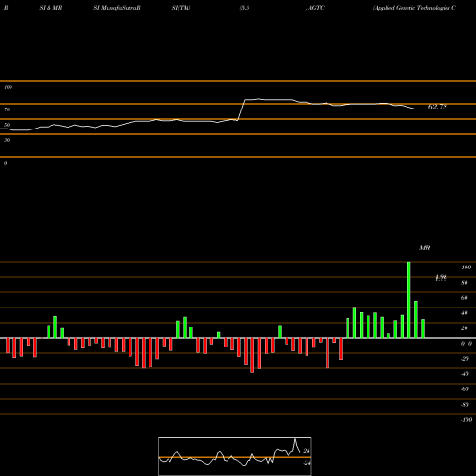Screen dimensions: 476x476
Task: Click the 80 label on the MR axis
Action: (465, 283)
